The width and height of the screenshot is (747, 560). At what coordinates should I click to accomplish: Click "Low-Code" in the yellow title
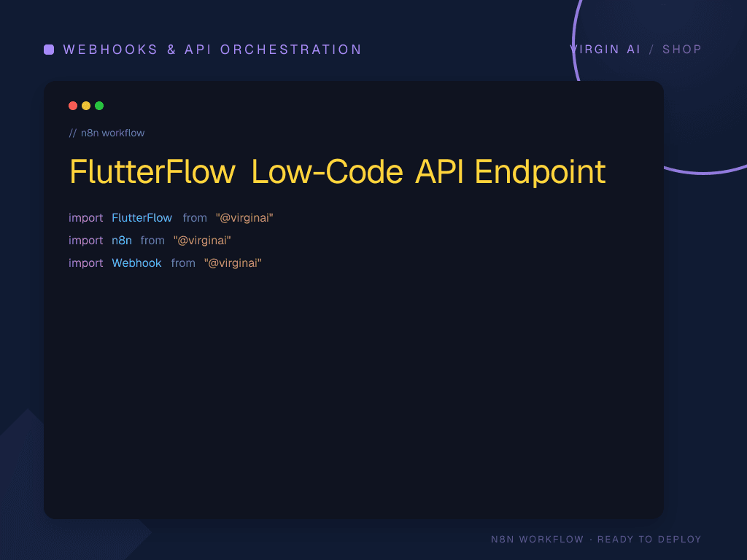pos(328,171)
